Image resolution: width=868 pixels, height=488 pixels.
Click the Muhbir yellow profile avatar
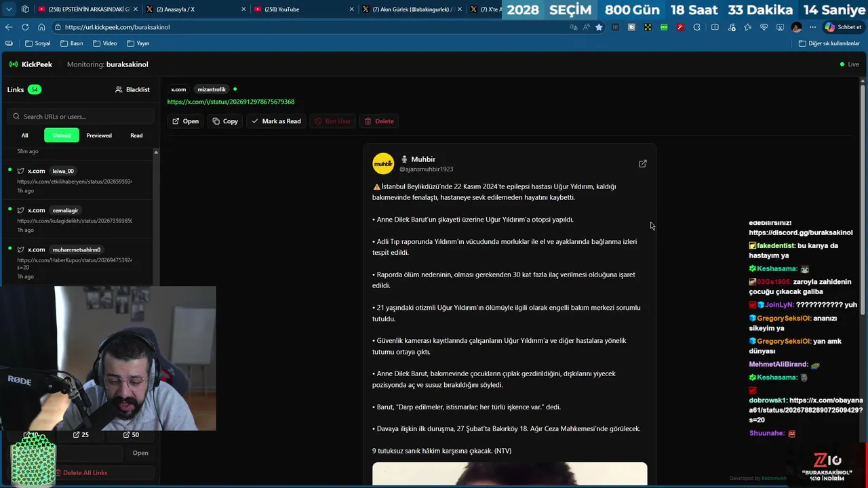[383, 163]
